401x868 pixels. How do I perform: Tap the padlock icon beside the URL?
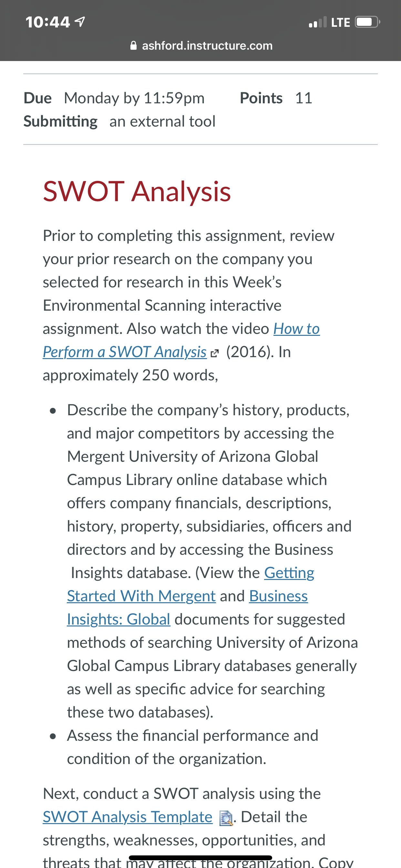pyautogui.click(x=133, y=46)
